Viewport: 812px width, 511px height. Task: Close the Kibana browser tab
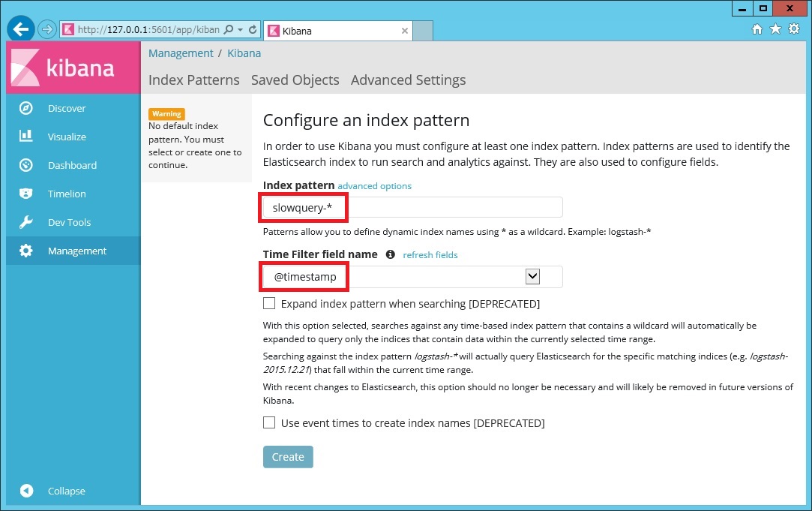(x=405, y=31)
